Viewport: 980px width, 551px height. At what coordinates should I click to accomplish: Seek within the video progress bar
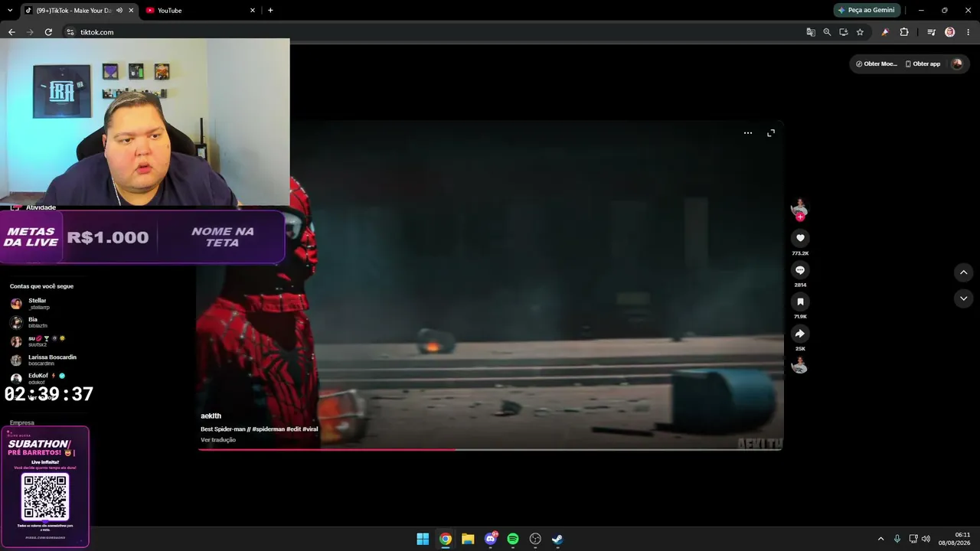click(x=490, y=449)
